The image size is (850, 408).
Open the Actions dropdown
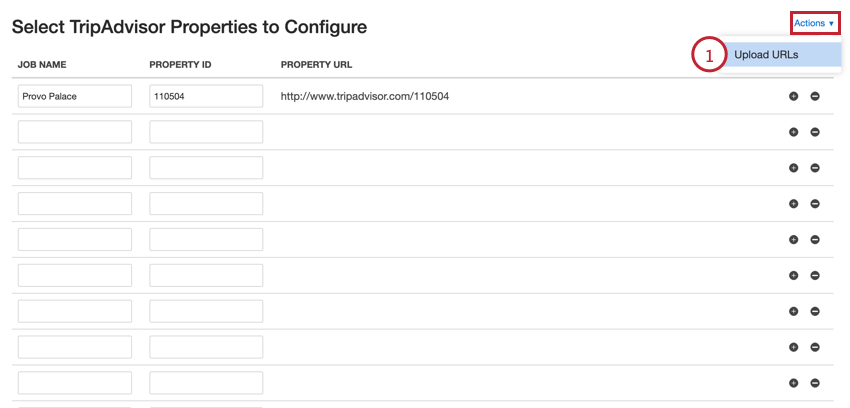point(814,23)
